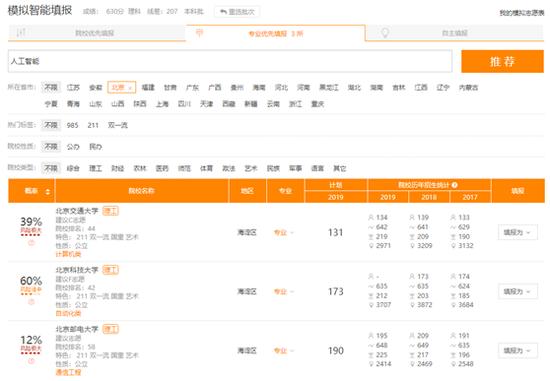550x381 pixels.
Task: Expand 专业 dropdown in 北京科技大学 row
Action: [284, 292]
